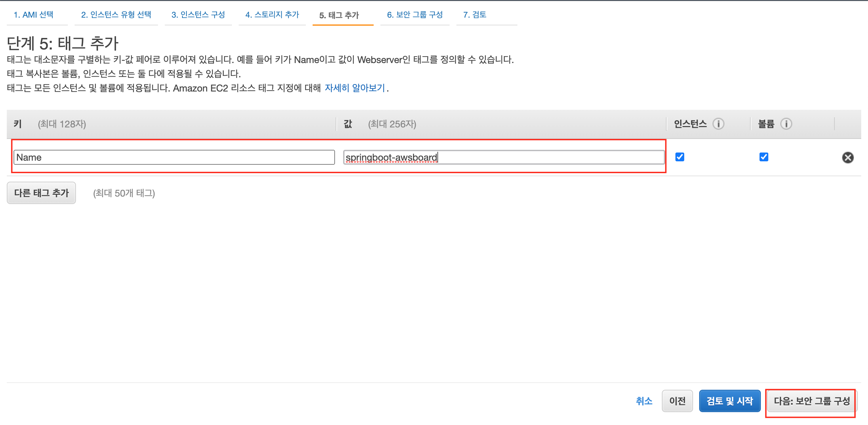Open the 2. 인스턴스 유형 선택 step
This screenshot has width=868, height=425.
coord(116,15)
